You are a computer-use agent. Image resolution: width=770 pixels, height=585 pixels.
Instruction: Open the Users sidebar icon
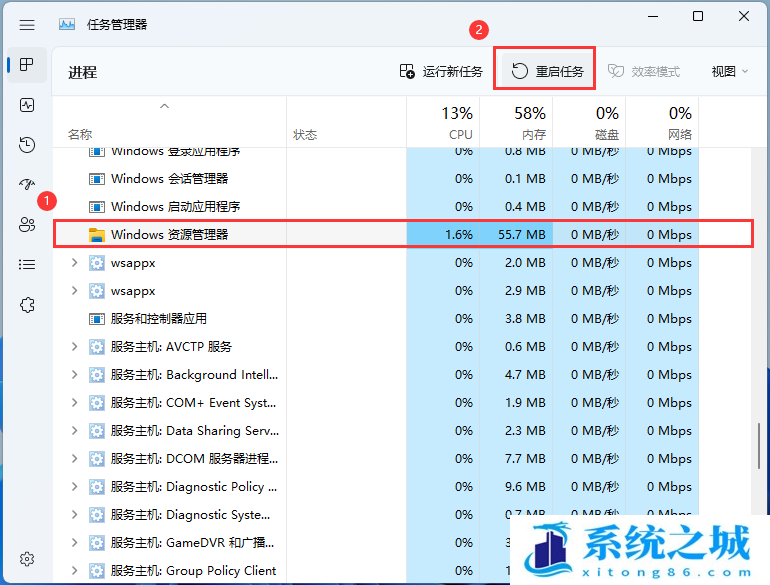[x=27, y=225]
